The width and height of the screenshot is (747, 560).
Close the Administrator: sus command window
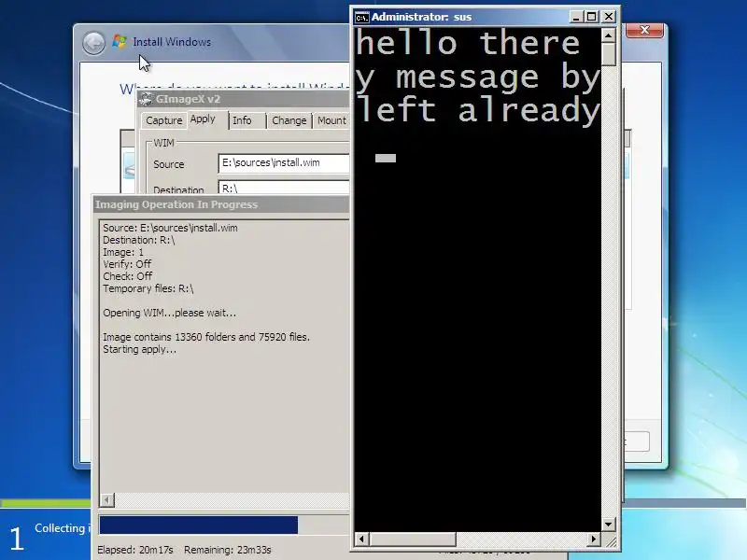click(x=609, y=17)
